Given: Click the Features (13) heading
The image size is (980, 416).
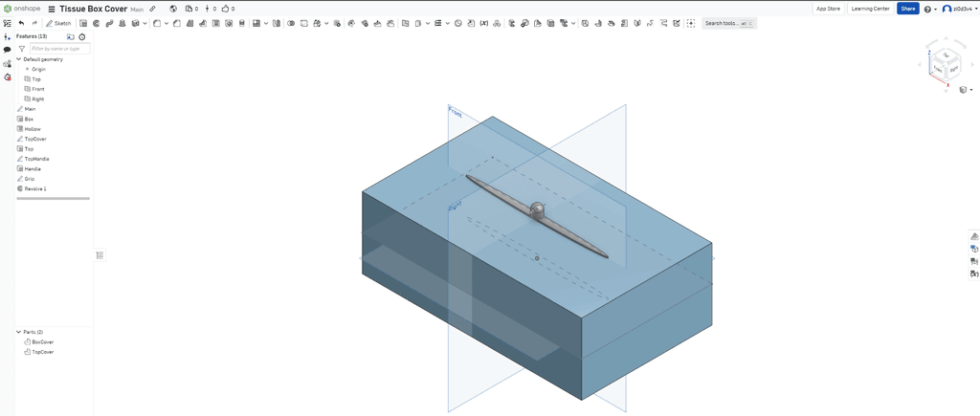Looking at the screenshot, I should 32,36.
